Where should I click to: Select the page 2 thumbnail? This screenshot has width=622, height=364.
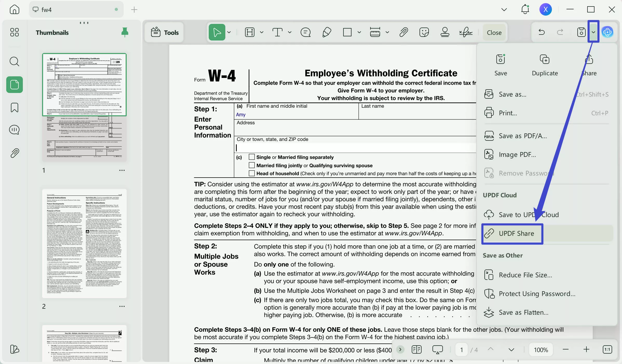point(84,243)
